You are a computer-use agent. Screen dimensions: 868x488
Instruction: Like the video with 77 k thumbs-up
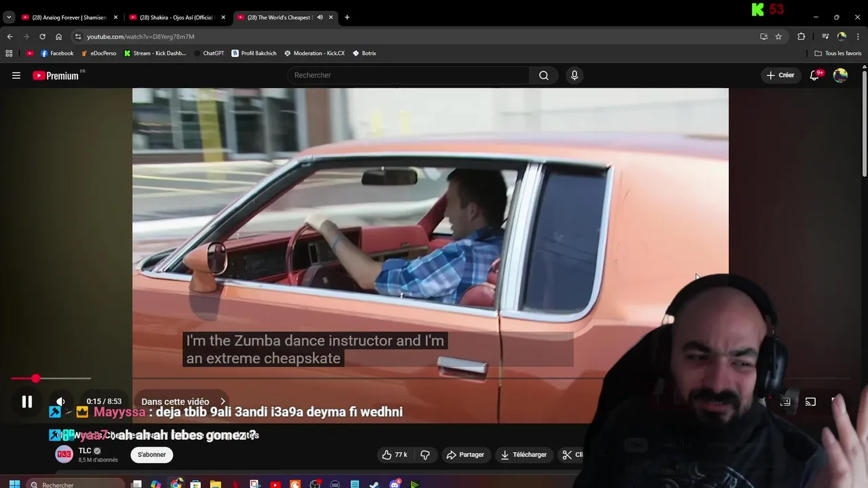[x=395, y=455]
